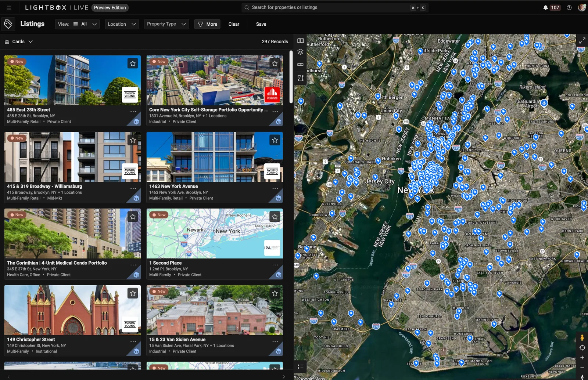Open options menu for 1 Second Place
The width and height of the screenshot is (588, 380).
[x=275, y=265]
